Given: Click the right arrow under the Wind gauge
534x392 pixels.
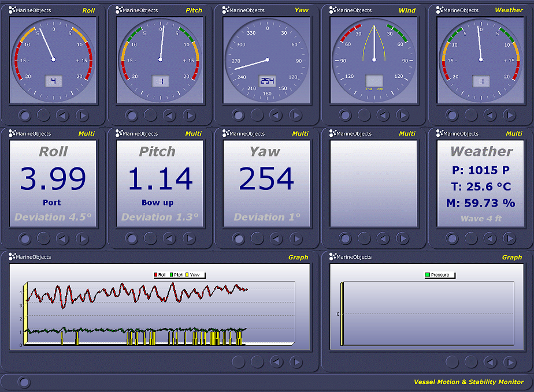Looking at the screenshot, I should coord(403,115).
